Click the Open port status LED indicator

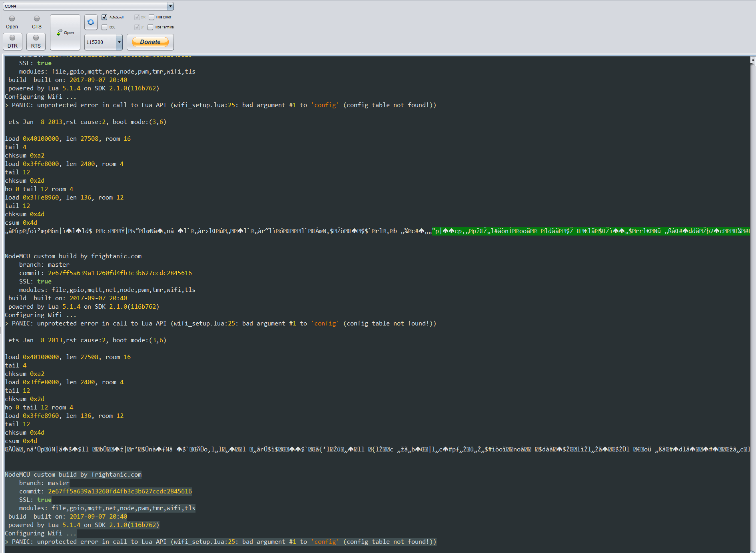pyautogui.click(x=12, y=18)
